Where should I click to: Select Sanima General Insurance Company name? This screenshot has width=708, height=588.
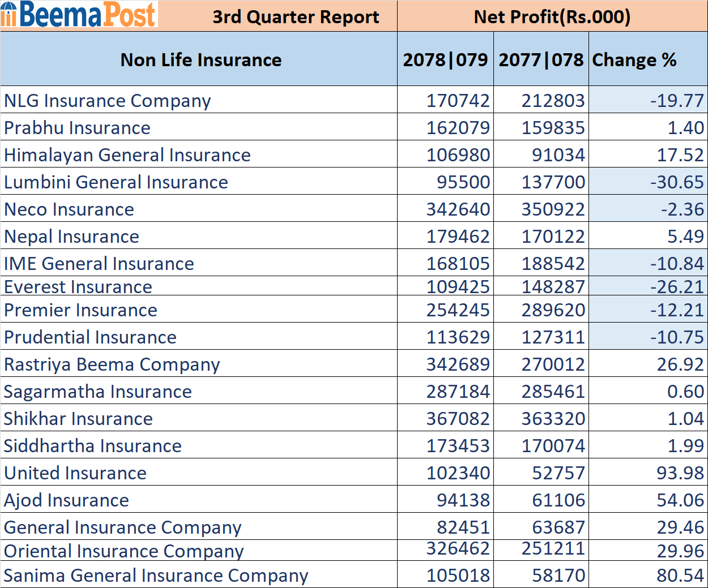click(x=156, y=576)
